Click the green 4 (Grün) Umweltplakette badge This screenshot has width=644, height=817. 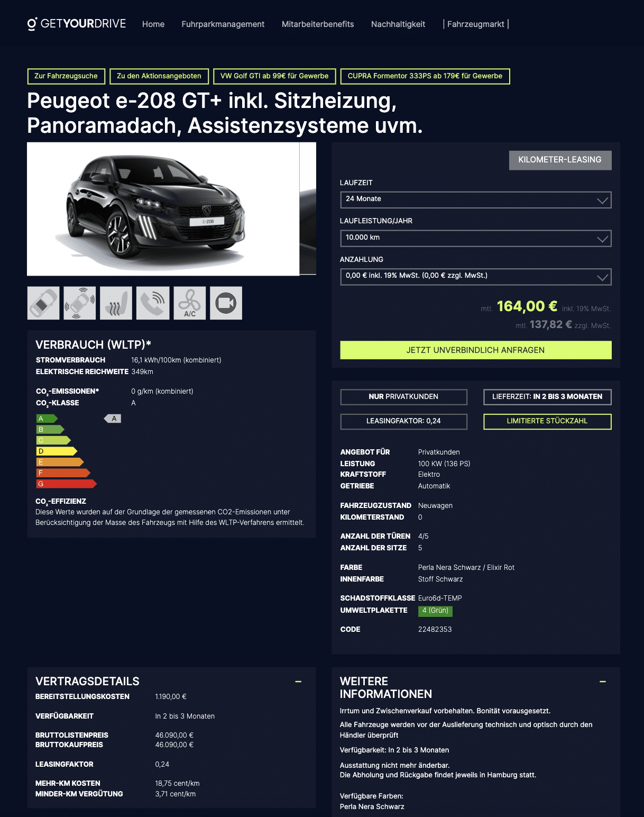(x=435, y=611)
